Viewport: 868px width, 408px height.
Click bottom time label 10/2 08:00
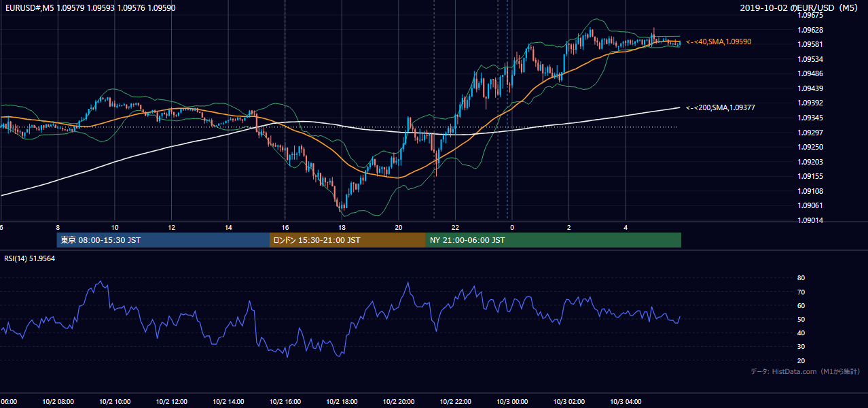(58, 402)
